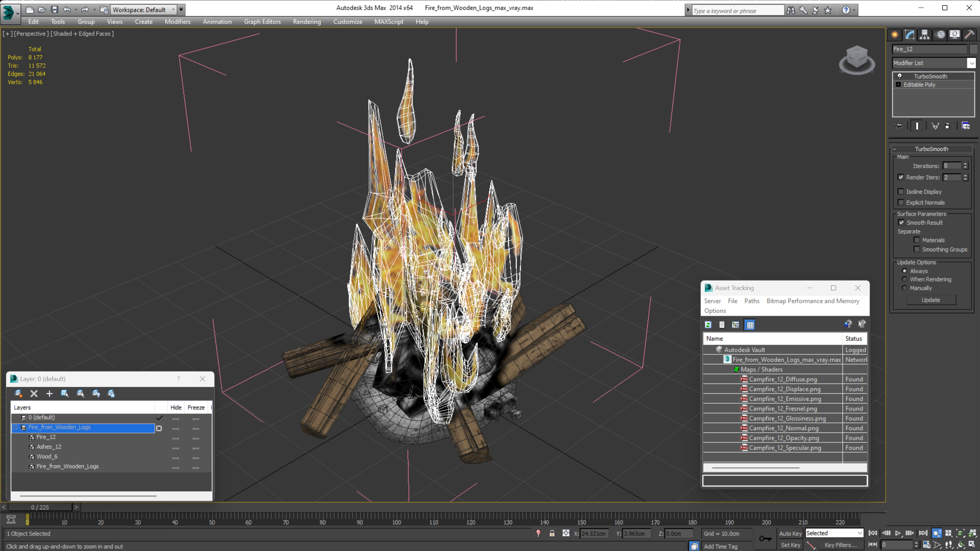Toggle Show End Result icon
This screenshot has width=980, height=551.
(x=917, y=126)
